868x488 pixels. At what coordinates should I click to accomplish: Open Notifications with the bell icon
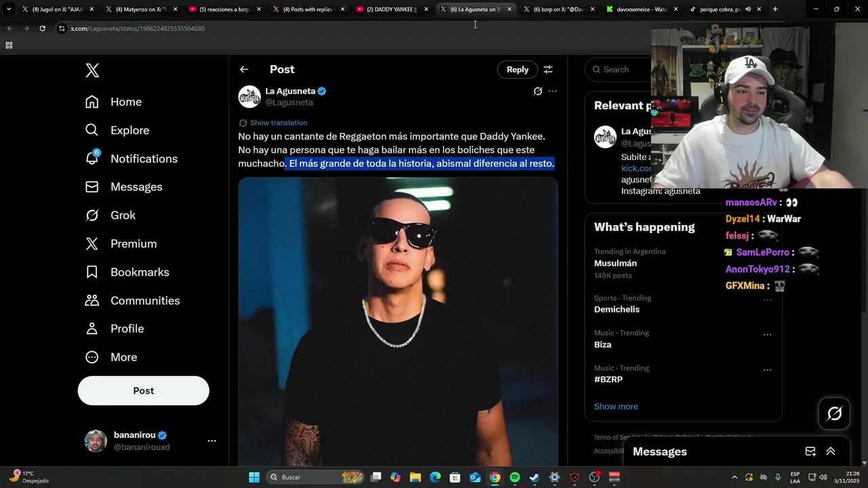tap(131, 159)
